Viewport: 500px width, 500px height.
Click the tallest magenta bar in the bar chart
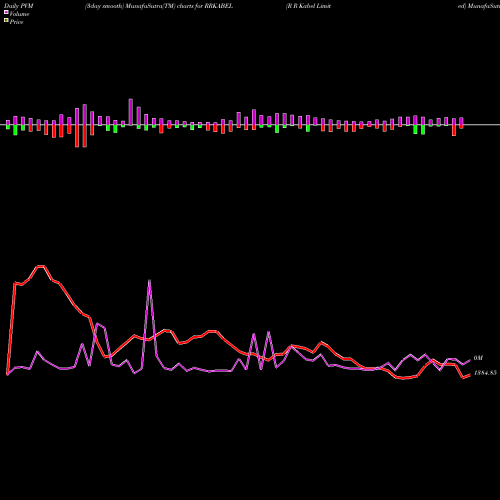(x=131, y=112)
